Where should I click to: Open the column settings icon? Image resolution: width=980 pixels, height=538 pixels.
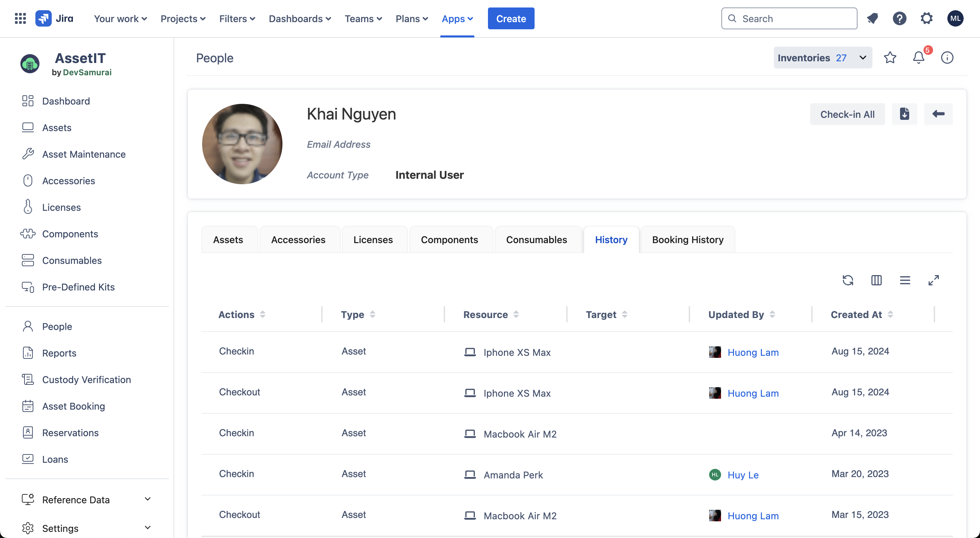pyautogui.click(x=876, y=280)
